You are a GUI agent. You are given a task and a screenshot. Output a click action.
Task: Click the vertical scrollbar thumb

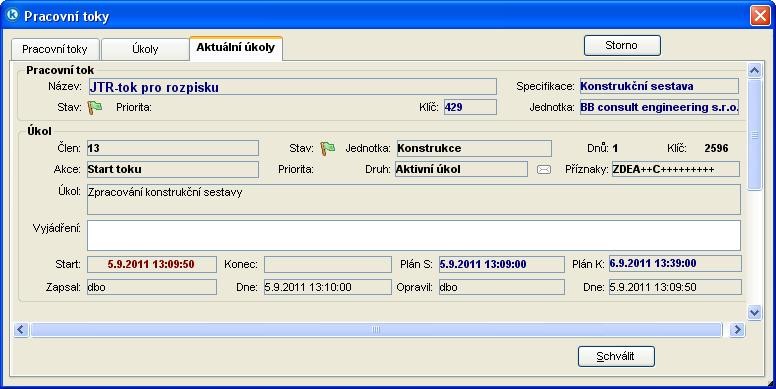[754, 135]
